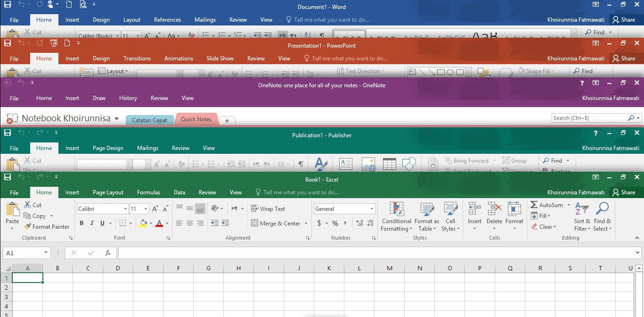Toggle Italic formatting in Excel
644x317 pixels.
click(x=92, y=223)
